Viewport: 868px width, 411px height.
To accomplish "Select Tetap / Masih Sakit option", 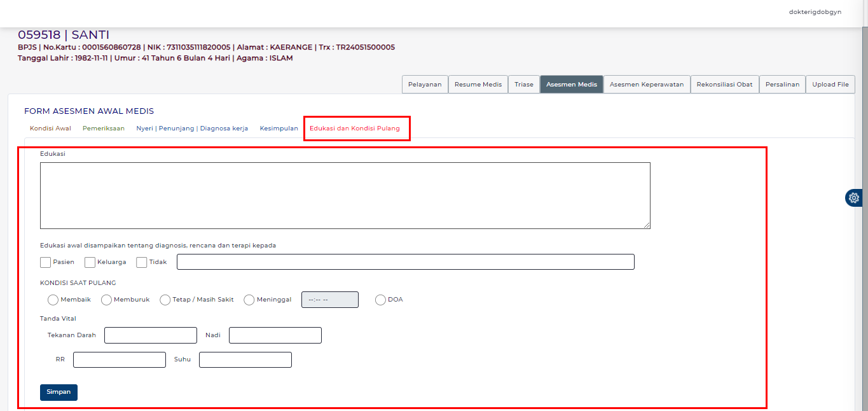I will 165,300.
